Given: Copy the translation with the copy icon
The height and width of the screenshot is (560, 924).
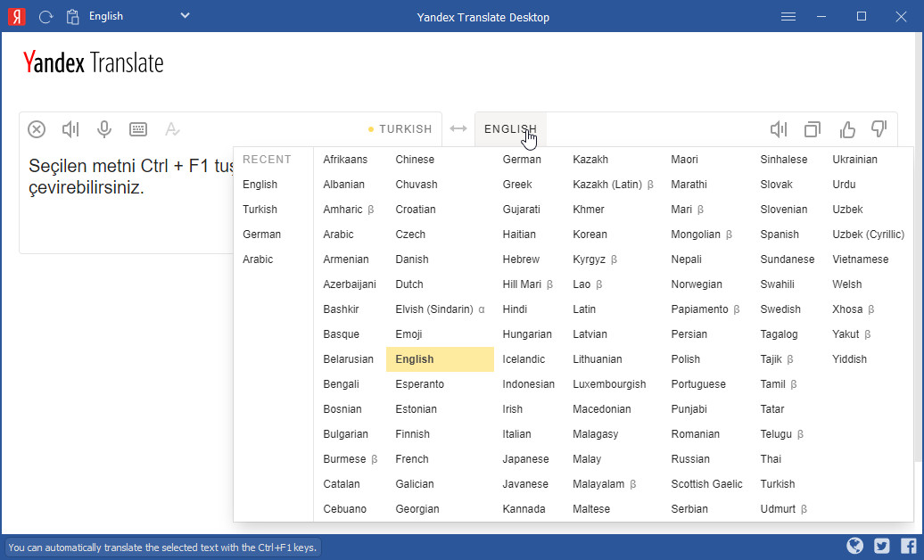Looking at the screenshot, I should (x=813, y=129).
